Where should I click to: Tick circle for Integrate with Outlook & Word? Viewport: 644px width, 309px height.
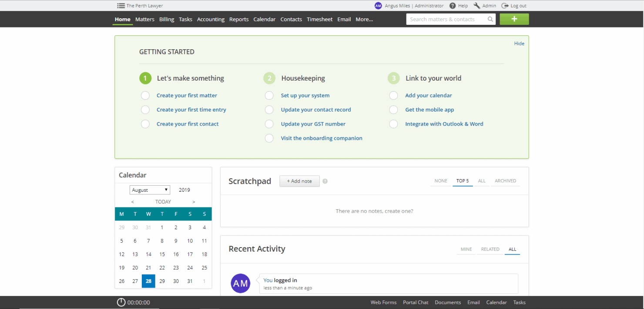point(393,124)
